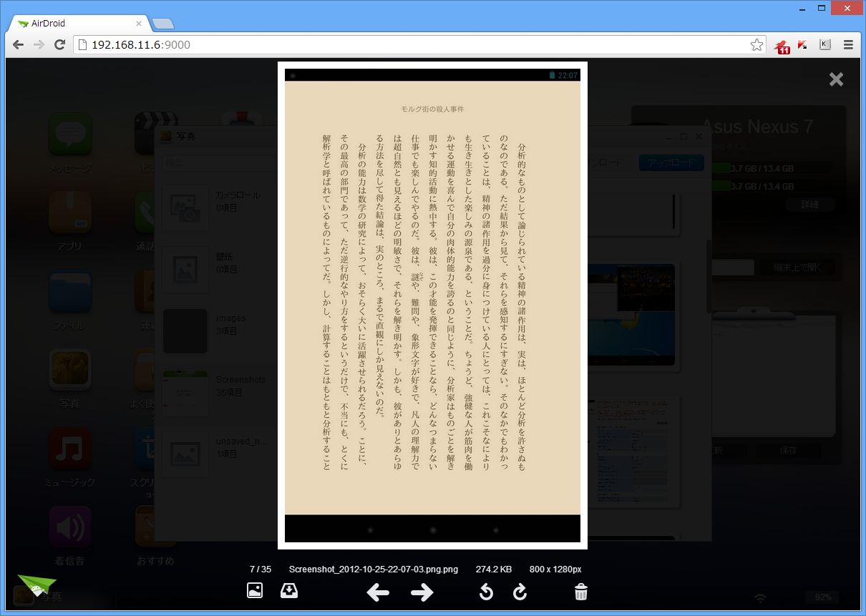Open the Ringtones speaker icon
Image resolution: width=866 pixels, height=616 pixels.
point(69,527)
